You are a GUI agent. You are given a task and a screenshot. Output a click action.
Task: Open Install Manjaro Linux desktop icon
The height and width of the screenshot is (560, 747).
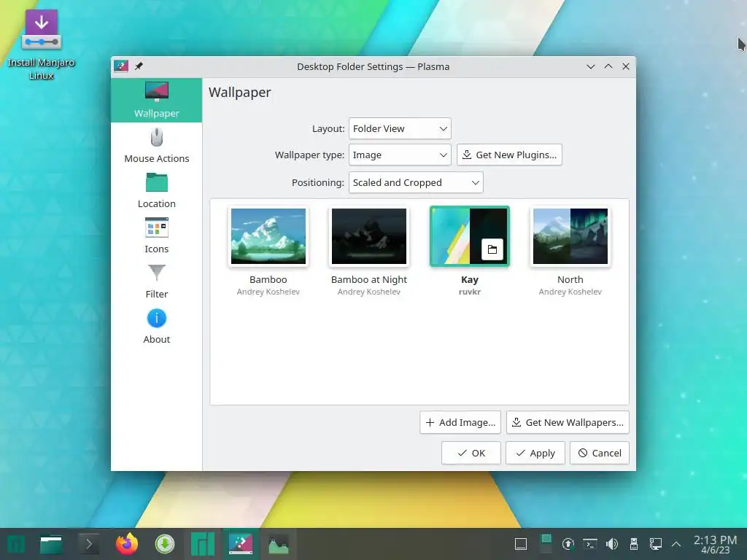pyautogui.click(x=41, y=44)
